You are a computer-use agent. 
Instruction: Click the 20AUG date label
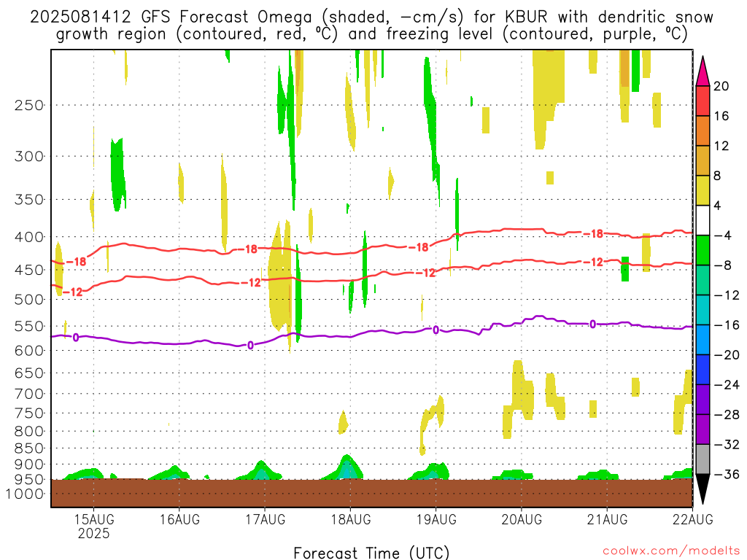522,519
